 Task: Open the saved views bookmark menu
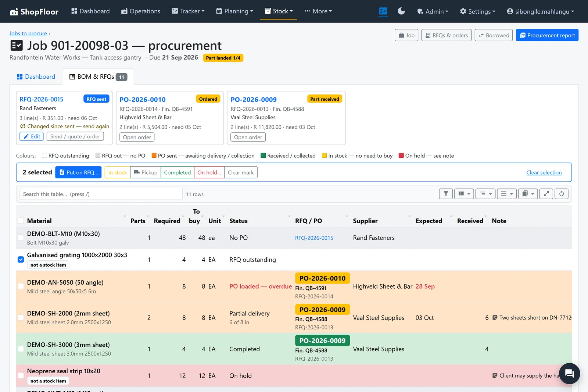[528, 194]
